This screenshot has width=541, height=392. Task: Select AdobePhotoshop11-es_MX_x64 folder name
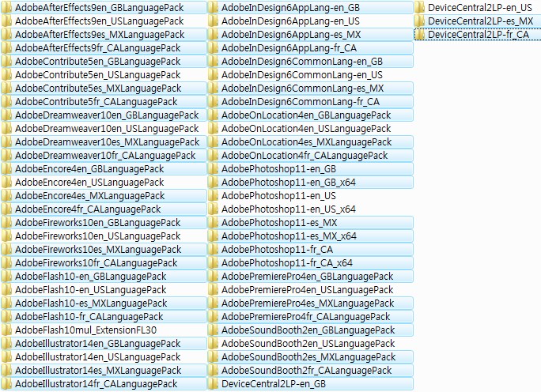pyautogui.click(x=289, y=236)
